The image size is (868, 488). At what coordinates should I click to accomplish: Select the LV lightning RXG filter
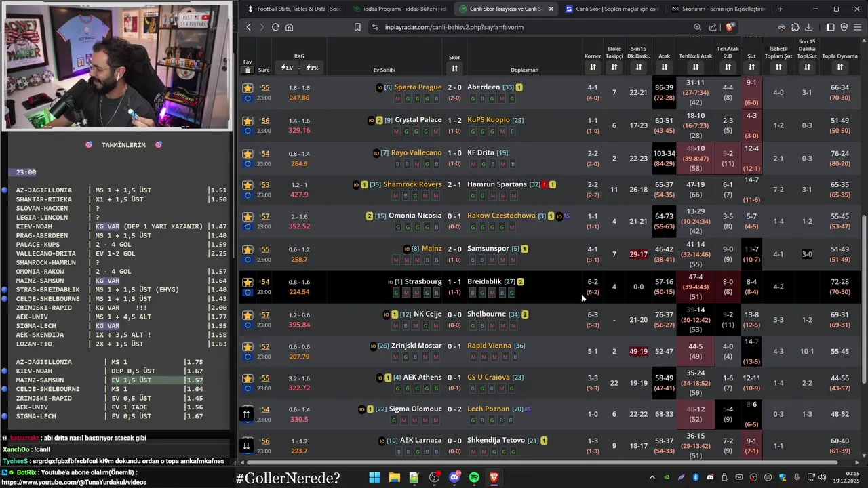pyautogui.click(x=288, y=68)
